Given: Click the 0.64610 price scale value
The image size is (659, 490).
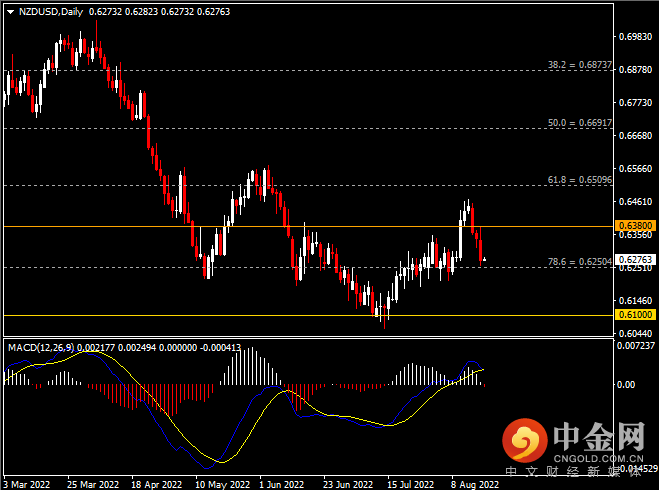Looking at the screenshot, I should tap(635, 201).
